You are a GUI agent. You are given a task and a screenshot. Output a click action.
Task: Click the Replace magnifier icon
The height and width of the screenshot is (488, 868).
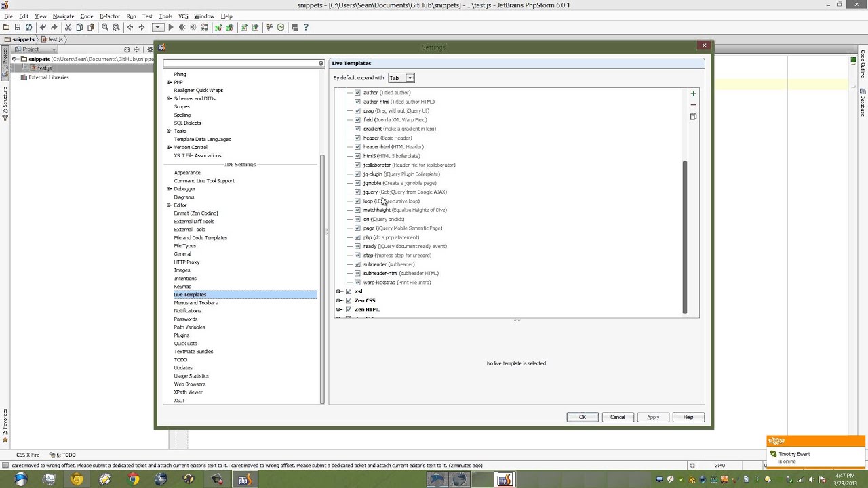click(116, 27)
